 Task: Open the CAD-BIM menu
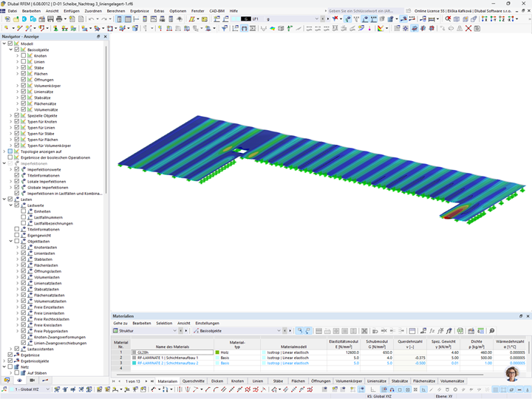[x=216, y=11]
